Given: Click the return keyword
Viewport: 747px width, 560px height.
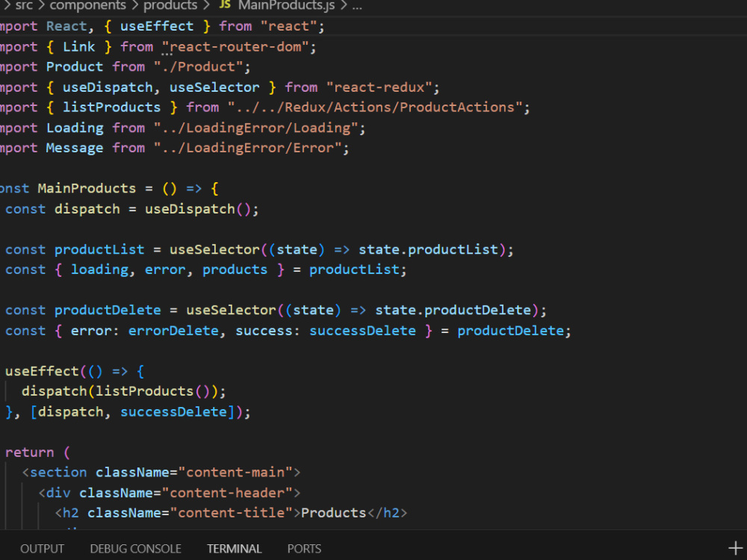Looking at the screenshot, I should point(30,452).
